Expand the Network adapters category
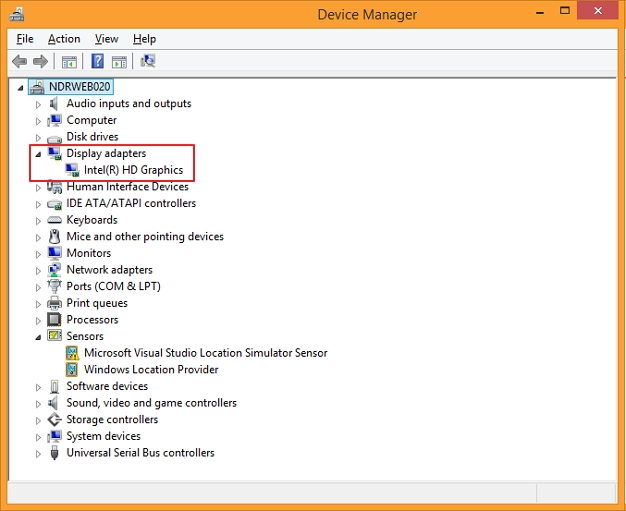Viewport: 626px width, 511px height. tap(39, 270)
